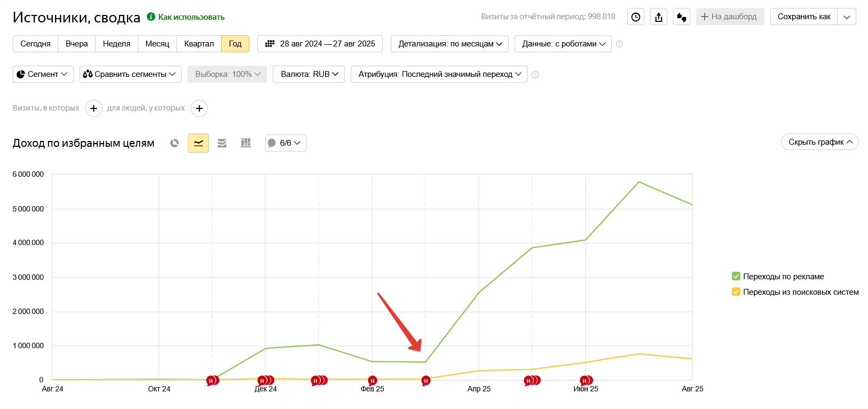Select the 'Квартал' period tab
Viewport: 868px width, 409px height.
point(199,44)
